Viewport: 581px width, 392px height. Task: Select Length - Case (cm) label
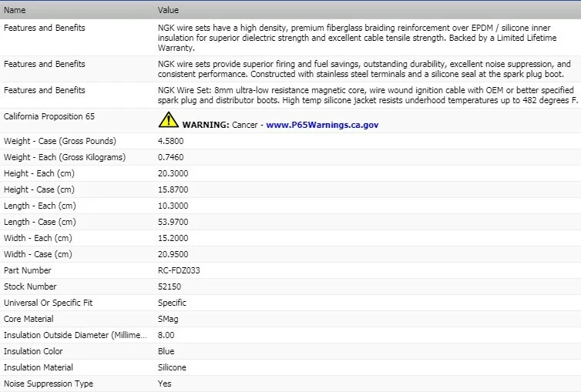pos(39,222)
